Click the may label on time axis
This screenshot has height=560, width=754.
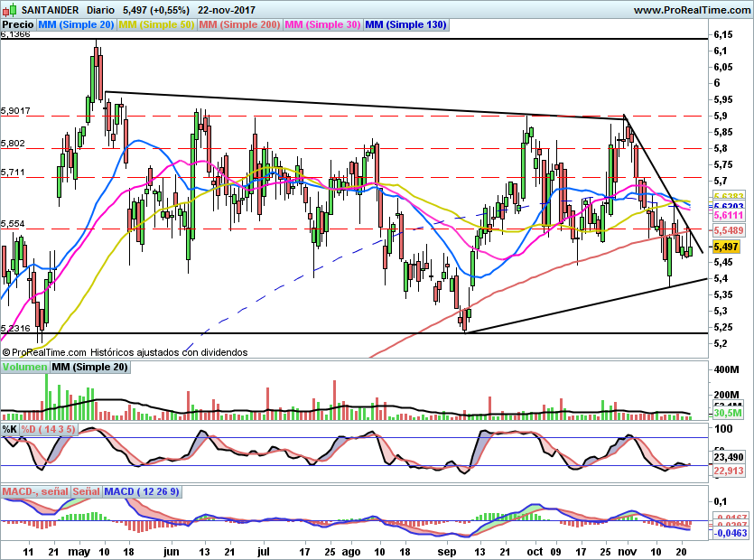click(x=79, y=552)
